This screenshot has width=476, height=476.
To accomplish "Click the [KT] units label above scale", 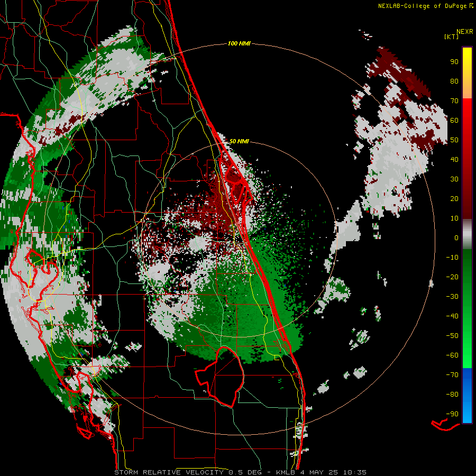I will [x=452, y=36].
